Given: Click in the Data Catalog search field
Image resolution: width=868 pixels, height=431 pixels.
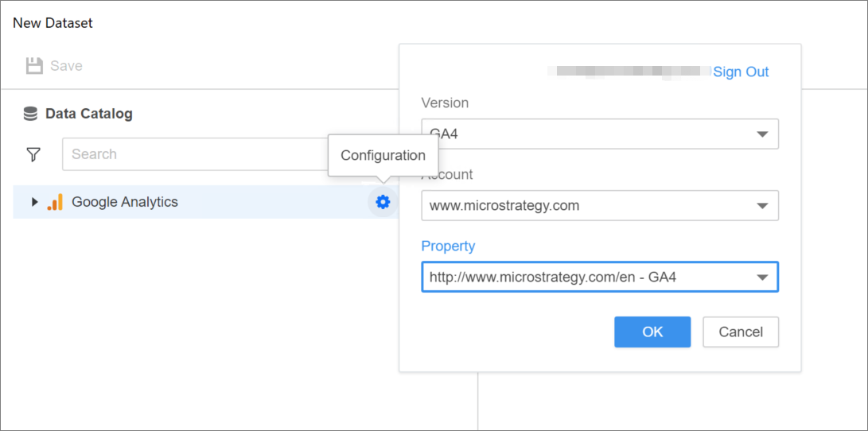Looking at the screenshot, I should click(x=191, y=154).
